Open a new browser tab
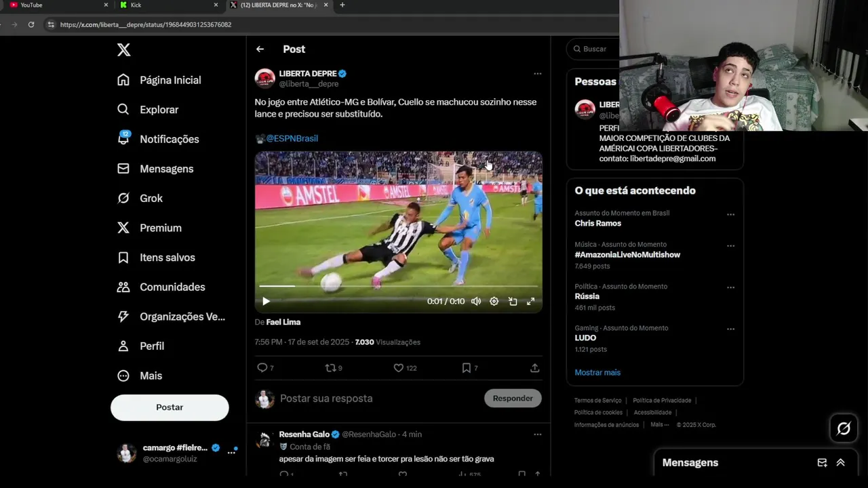868x488 pixels. coord(342,5)
